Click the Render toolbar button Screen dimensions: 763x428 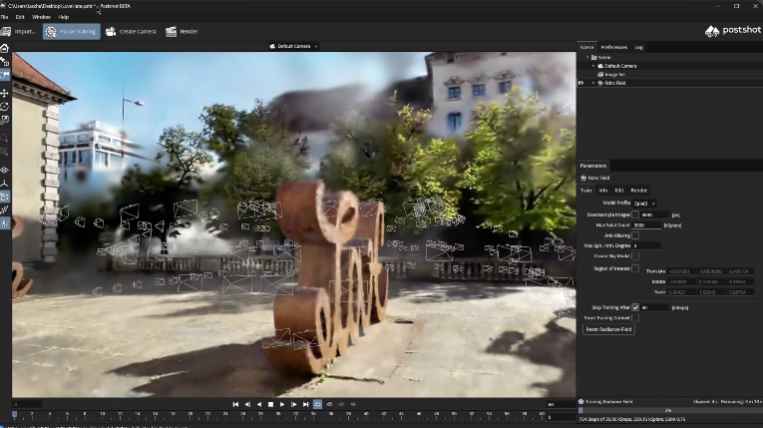coord(182,32)
